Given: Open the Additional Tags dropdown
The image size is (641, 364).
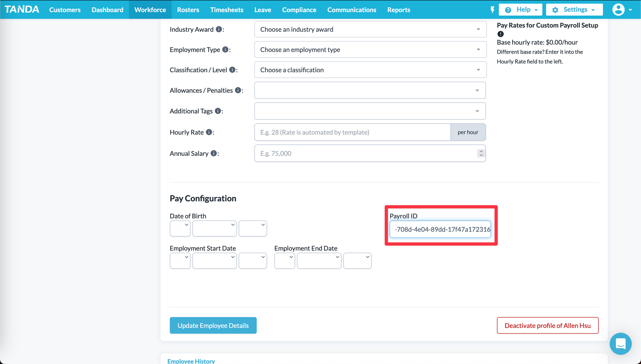Looking at the screenshot, I should [370, 111].
